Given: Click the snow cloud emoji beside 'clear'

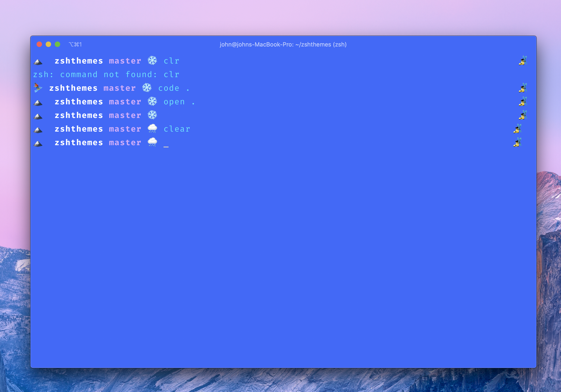Looking at the screenshot, I should [152, 128].
